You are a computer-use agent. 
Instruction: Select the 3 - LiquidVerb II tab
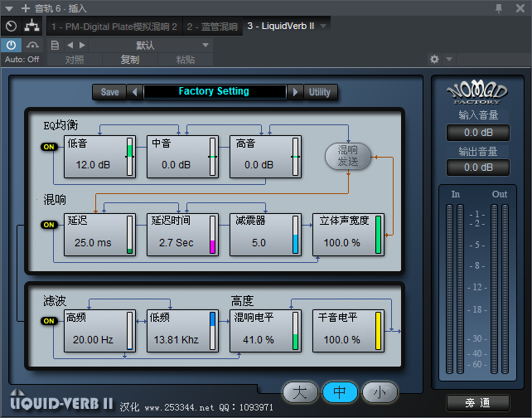pyautogui.click(x=281, y=26)
